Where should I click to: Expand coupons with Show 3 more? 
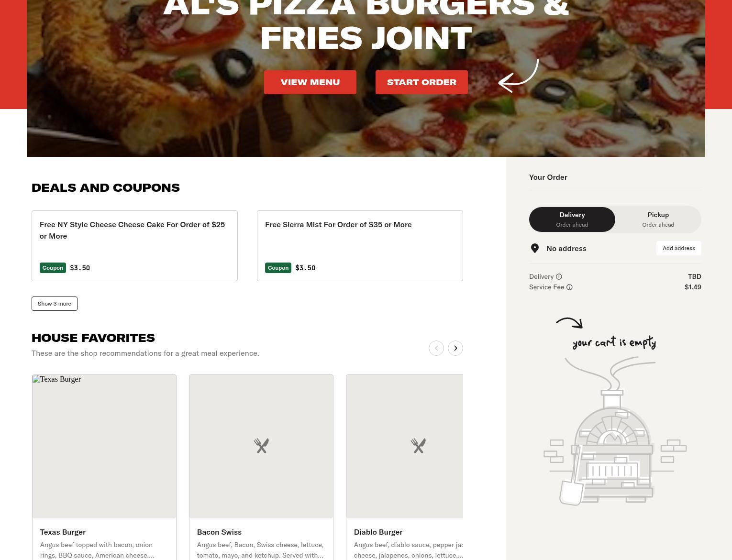coord(55,304)
